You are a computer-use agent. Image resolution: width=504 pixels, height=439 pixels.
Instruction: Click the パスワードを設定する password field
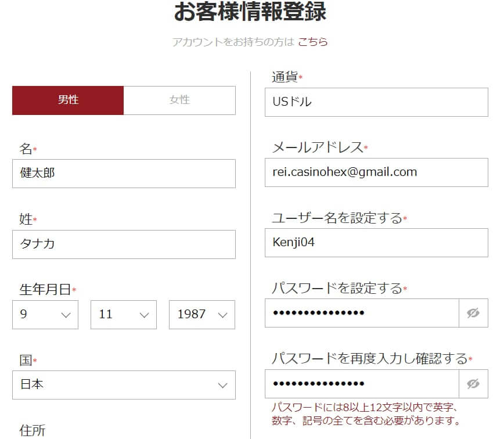(362, 313)
